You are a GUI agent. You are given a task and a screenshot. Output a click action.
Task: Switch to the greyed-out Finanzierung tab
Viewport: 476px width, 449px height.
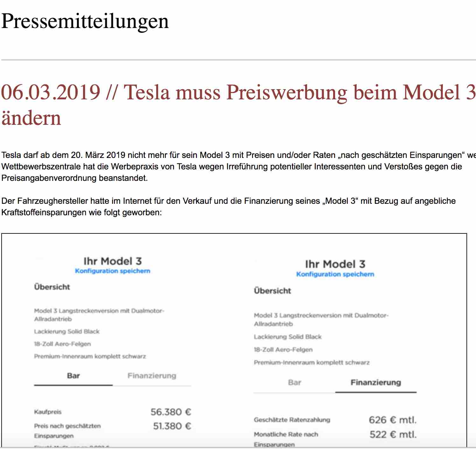coord(152,376)
